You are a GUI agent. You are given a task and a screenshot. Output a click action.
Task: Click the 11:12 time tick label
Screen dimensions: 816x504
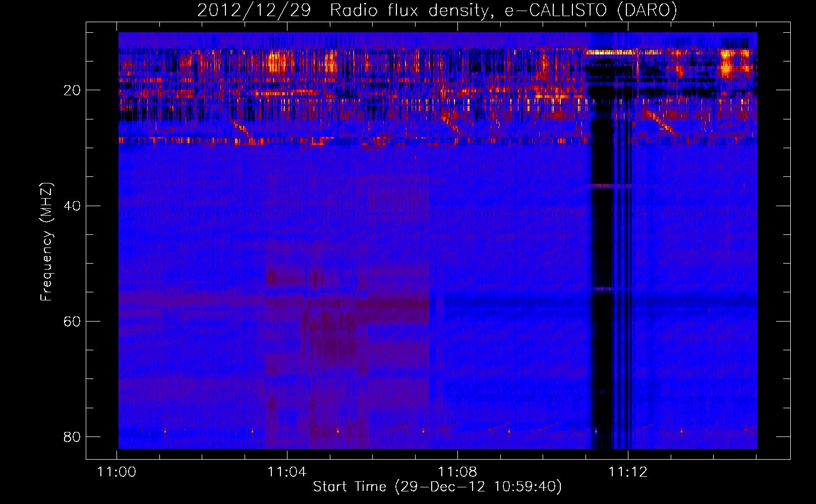628,472
